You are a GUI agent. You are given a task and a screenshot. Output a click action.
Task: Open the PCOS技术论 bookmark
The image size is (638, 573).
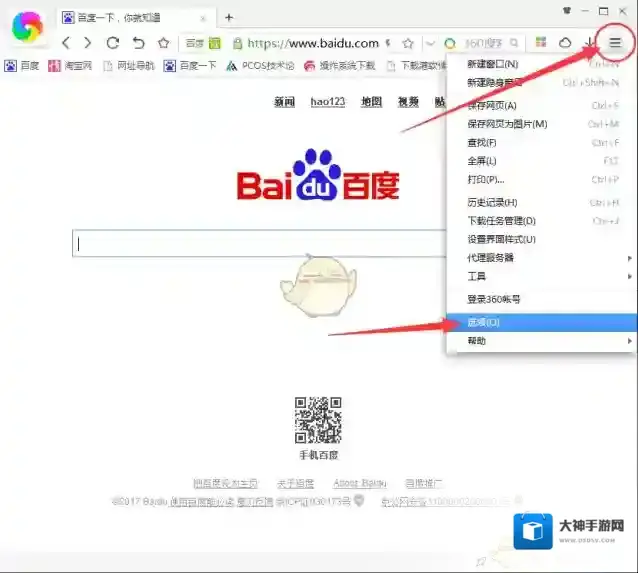point(260,66)
